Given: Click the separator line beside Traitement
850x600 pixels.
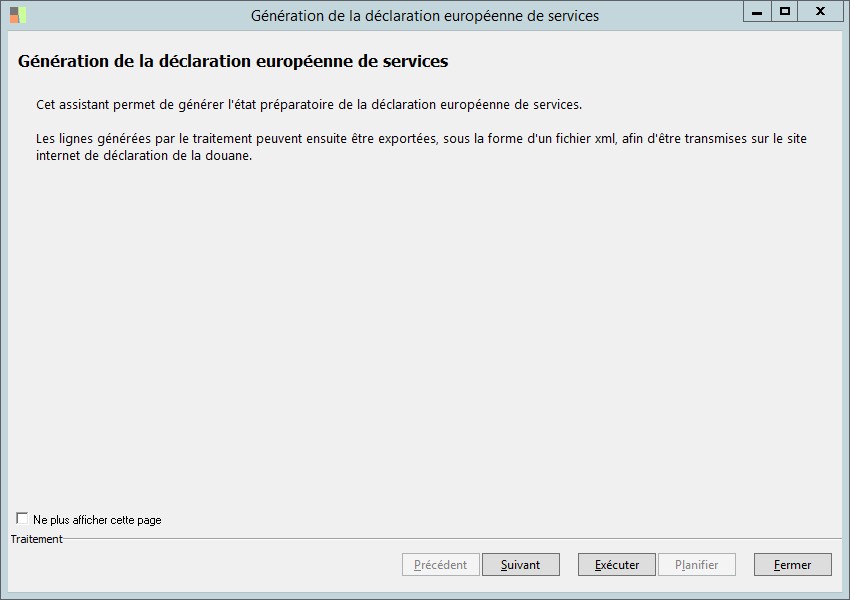Looking at the screenshot, I should pyautogui.click(x=450, y=539).
